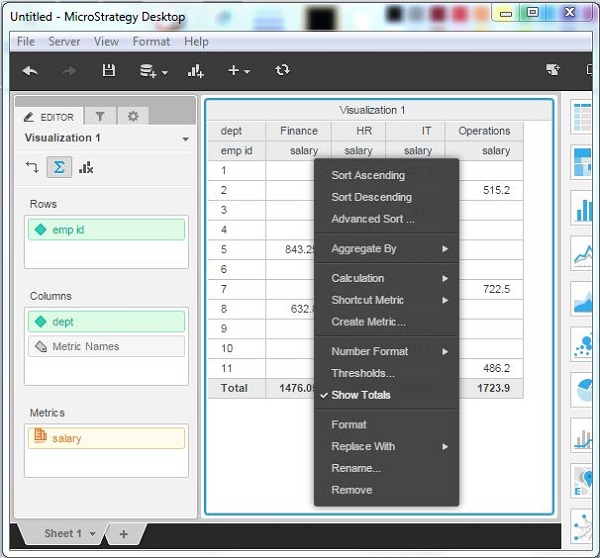The image size is (600, 558).
Task: Add a new sheet with plus tab
Action: [x=124, y=534]
